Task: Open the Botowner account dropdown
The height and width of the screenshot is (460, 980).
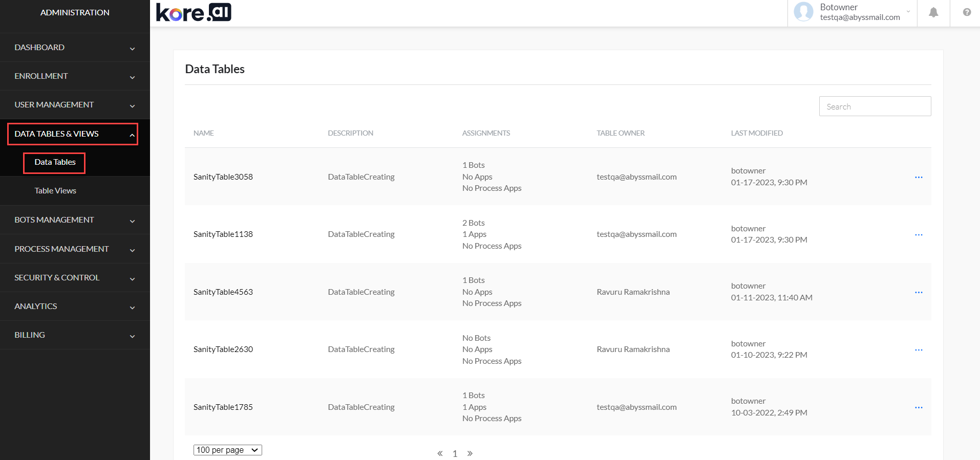Action: click(908, 12)
